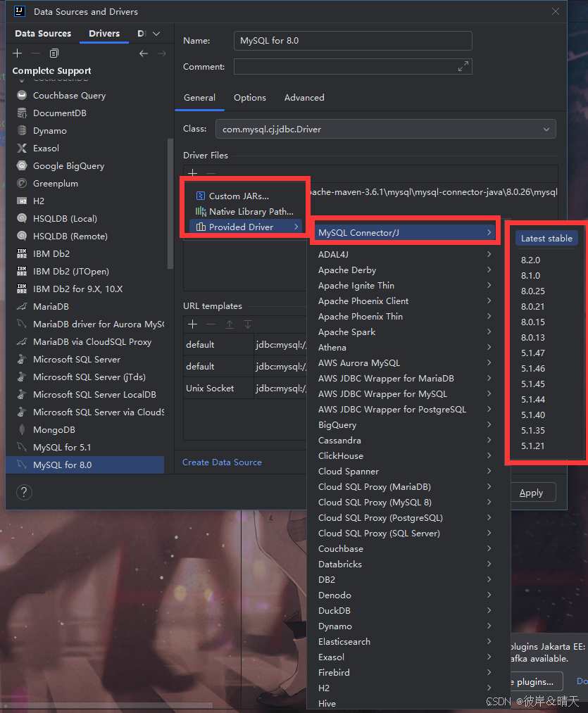Select the Unix Socket URL template row
588x713 pixels.
tap(245, 389)
